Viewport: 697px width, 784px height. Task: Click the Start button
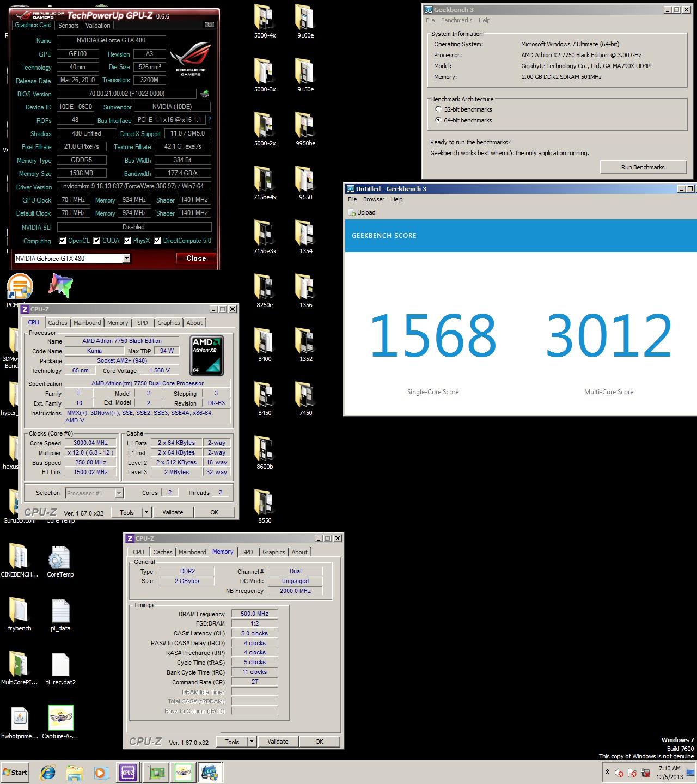(15, 773)
